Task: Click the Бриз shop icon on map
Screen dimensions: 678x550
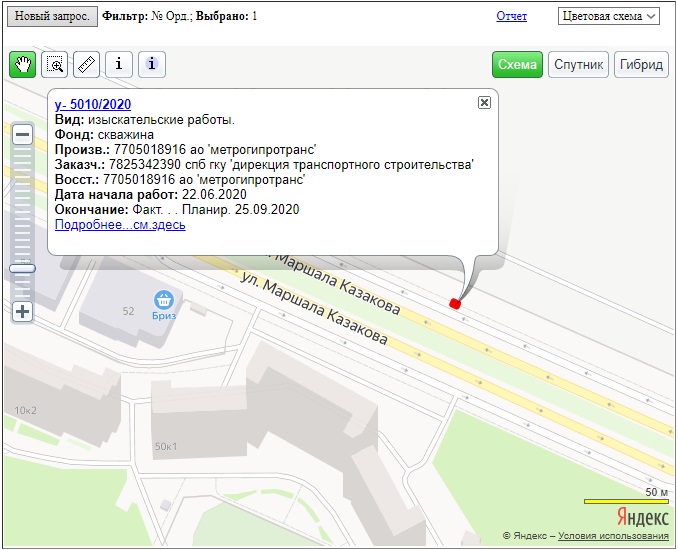Action: tap(164, 298)
